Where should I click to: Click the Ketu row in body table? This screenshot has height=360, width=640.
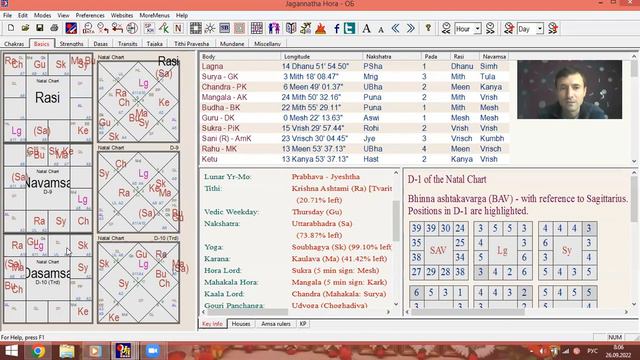click(354, 159)
